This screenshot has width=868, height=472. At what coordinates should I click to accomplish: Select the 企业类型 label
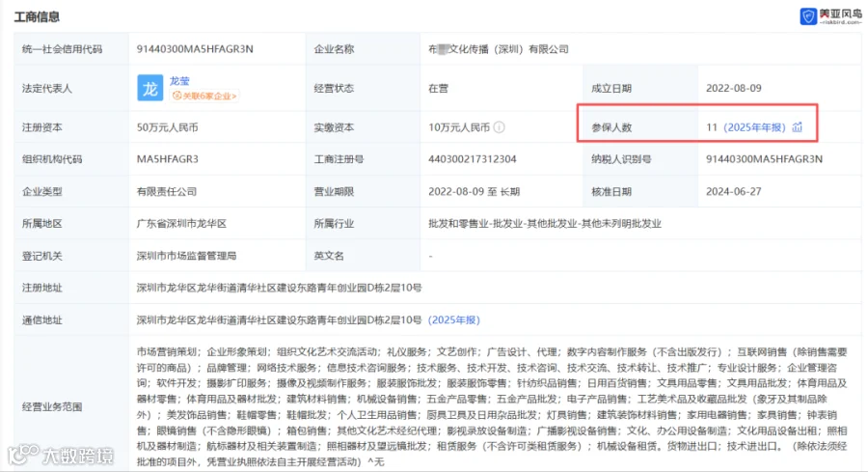point(42,192)
